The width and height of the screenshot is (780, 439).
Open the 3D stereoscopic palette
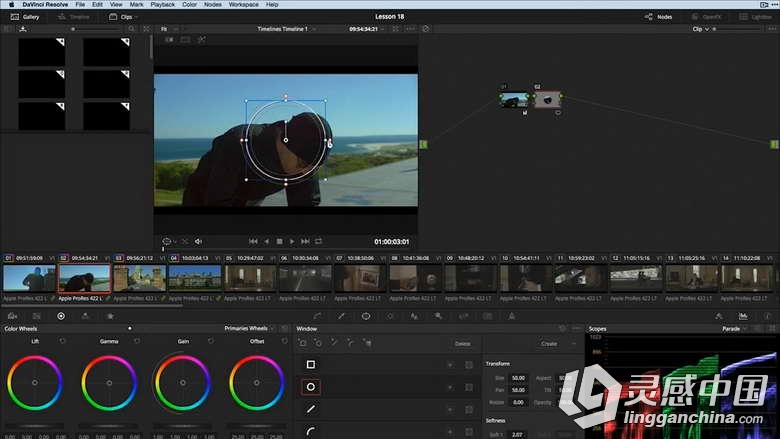click(x=488, y=316)
